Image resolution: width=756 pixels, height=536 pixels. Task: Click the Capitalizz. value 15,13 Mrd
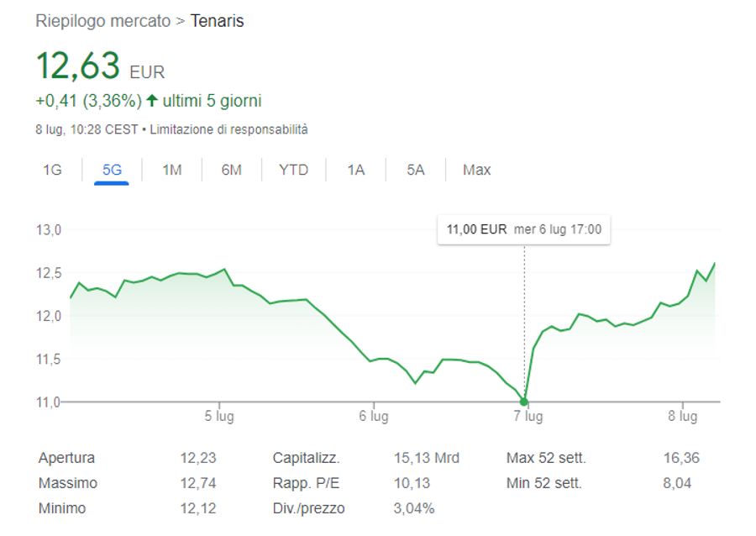pos(427,458)
